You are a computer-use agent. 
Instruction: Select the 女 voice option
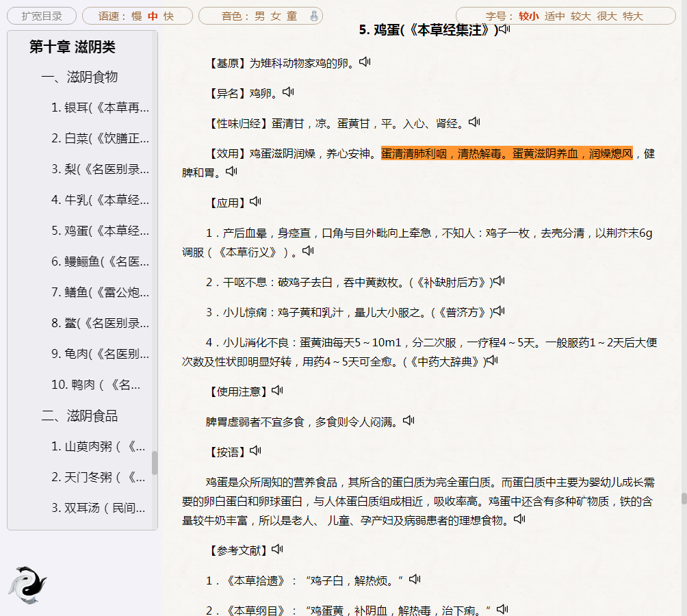(x=275, y=16)
